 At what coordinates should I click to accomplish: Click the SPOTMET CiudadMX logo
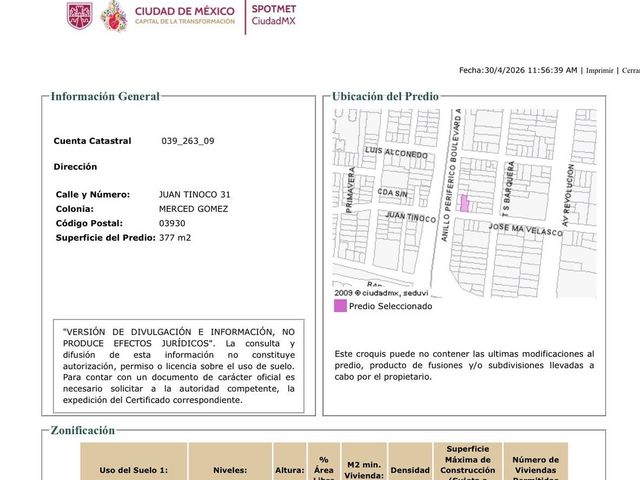[x=273, y=15]
